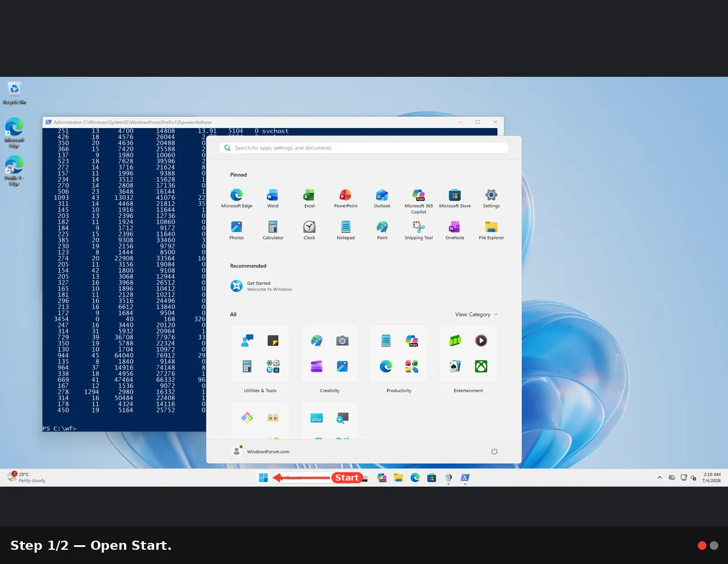
Task: Open the pinned Excel app
Action: (309, 199)
